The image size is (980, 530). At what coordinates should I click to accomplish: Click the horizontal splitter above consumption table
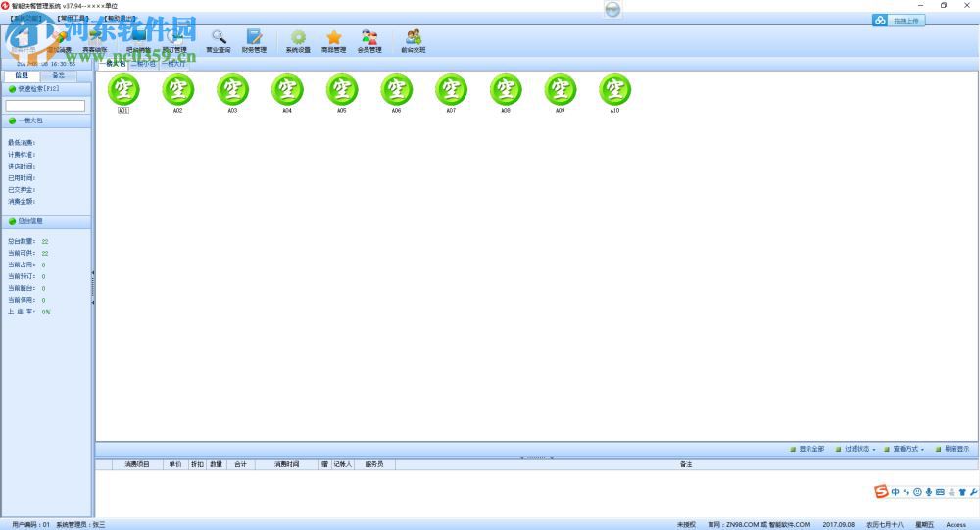(537, 458)
